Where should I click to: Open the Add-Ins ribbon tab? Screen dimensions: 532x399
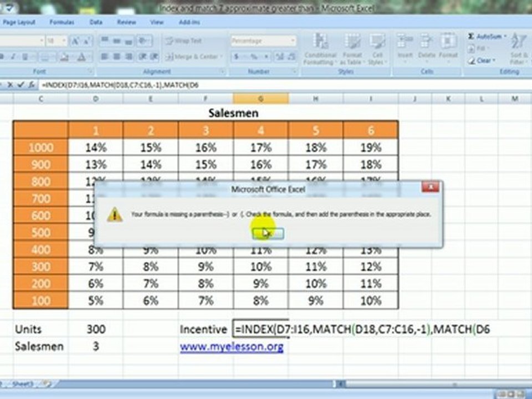pyautogui.click(x=190, y=22)
